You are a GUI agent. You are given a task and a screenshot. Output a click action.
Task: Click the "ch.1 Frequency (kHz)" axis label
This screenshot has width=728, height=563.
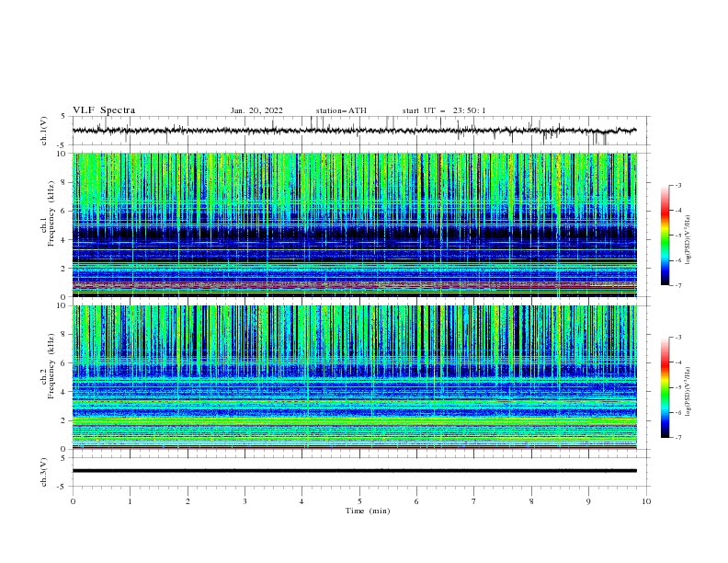(x=48, y=214)
